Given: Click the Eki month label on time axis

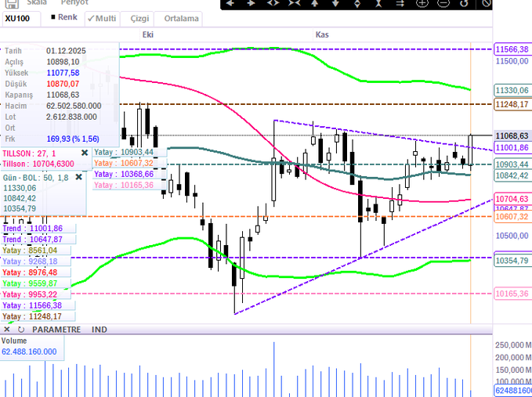Looking at the screenshot, I should click(x=148, y=34).
